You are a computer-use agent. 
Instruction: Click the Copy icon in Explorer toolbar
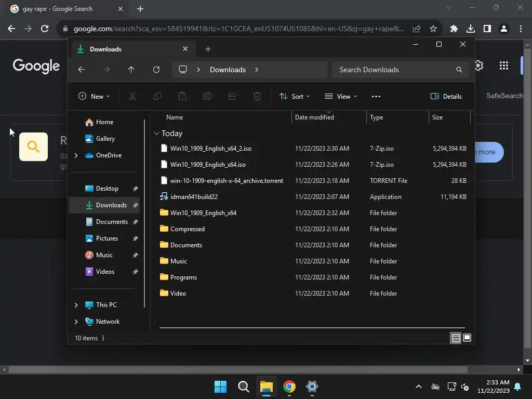coord(157,96)
